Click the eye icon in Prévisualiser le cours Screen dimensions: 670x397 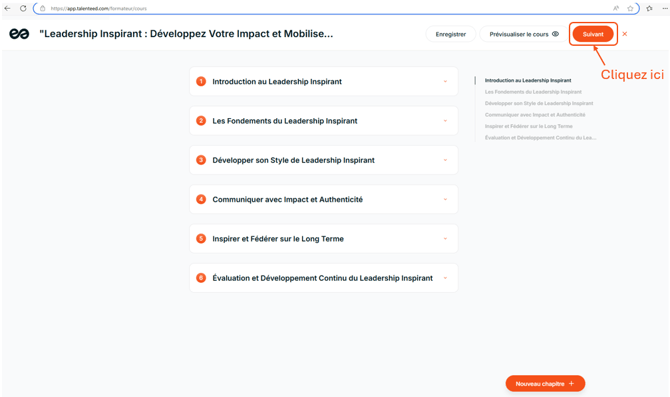tap(555, 34)
